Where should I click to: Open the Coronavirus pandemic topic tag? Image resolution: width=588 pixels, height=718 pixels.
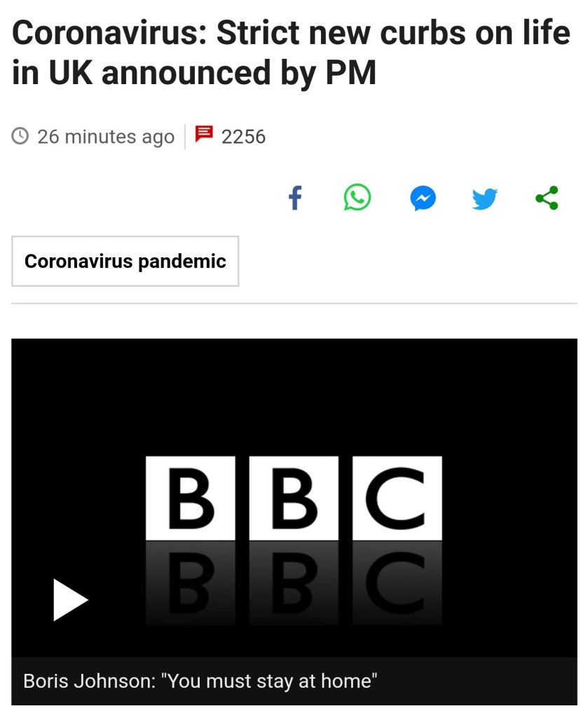(x=125, y=262)
